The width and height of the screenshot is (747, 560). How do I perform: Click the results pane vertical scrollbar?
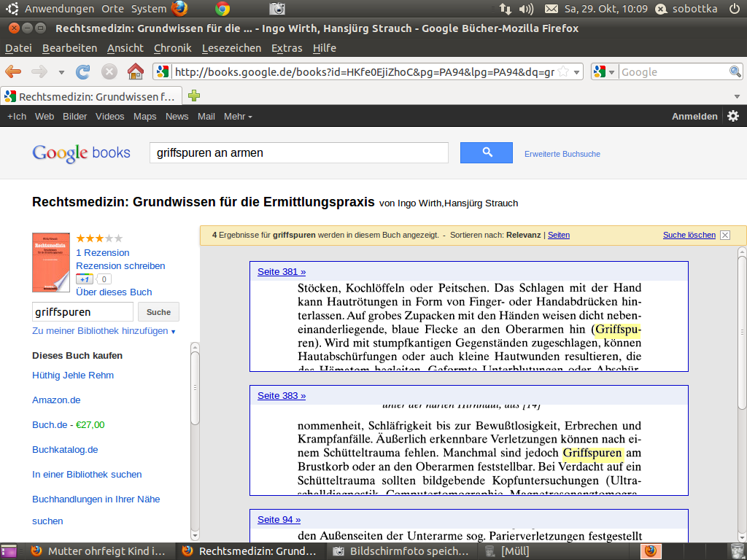point(742,333)
